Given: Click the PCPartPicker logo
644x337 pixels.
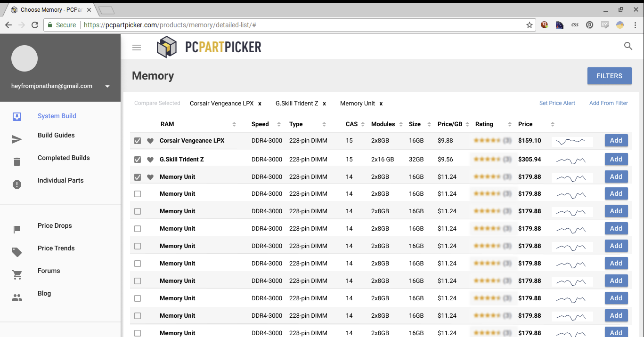Looking at the screenshot, I should pyautogui.click(x=209, y=47).
